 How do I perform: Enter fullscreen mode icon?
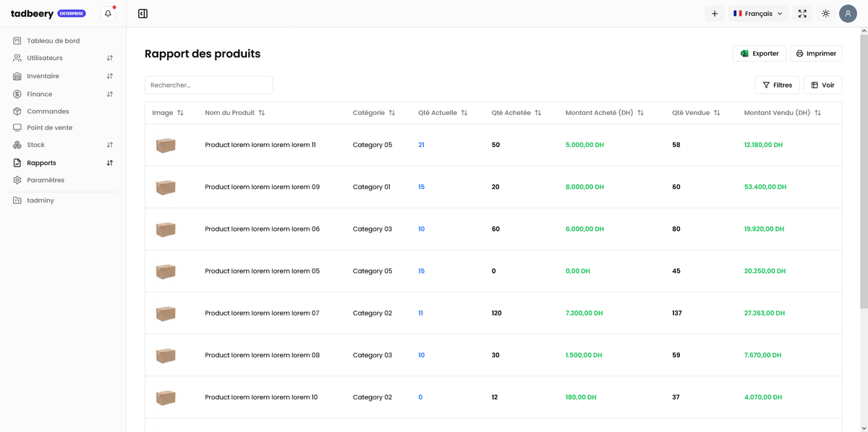click(x=802, y=14)
